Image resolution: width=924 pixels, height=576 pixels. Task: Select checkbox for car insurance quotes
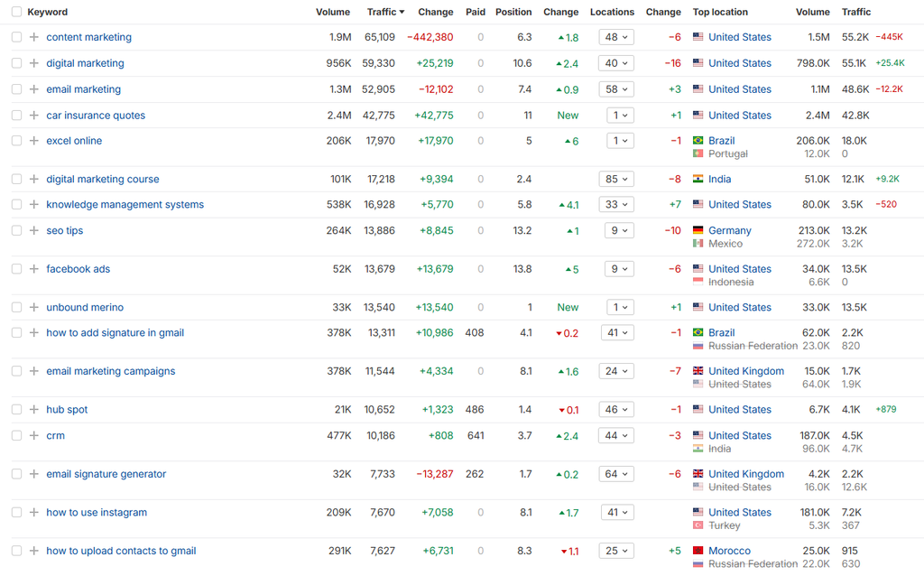click(x=16, y=115)
